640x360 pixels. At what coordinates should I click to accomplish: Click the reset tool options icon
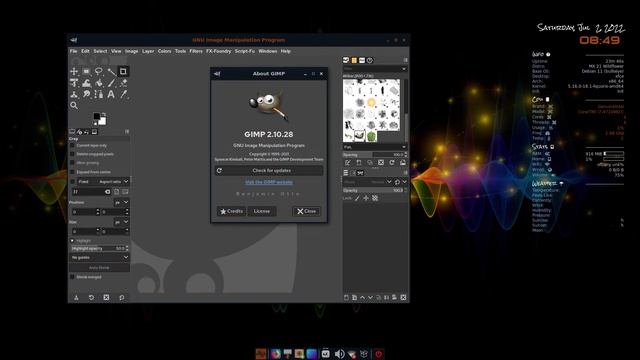click(x=122, y=298)
